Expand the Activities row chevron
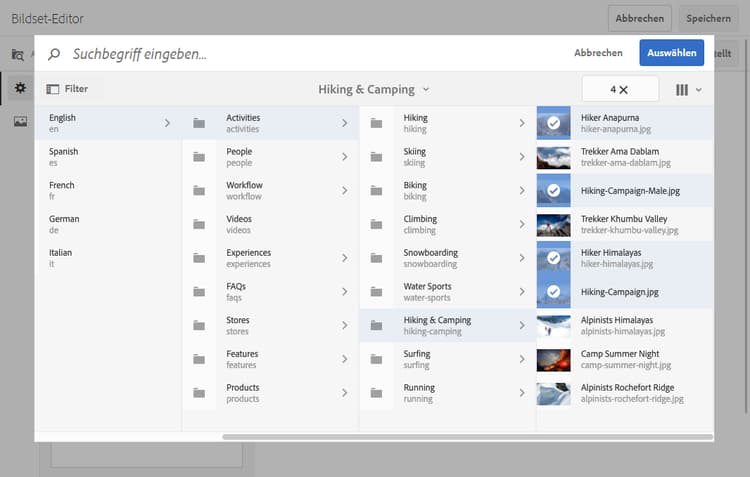The image size is (750, 477). click(x=344, y=123)
